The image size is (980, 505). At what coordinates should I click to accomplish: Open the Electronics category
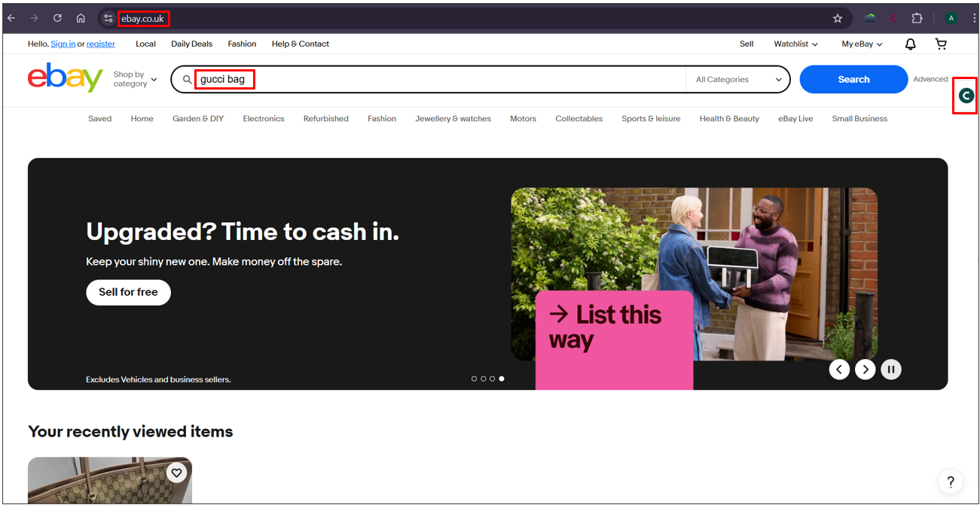pos(264,119)
